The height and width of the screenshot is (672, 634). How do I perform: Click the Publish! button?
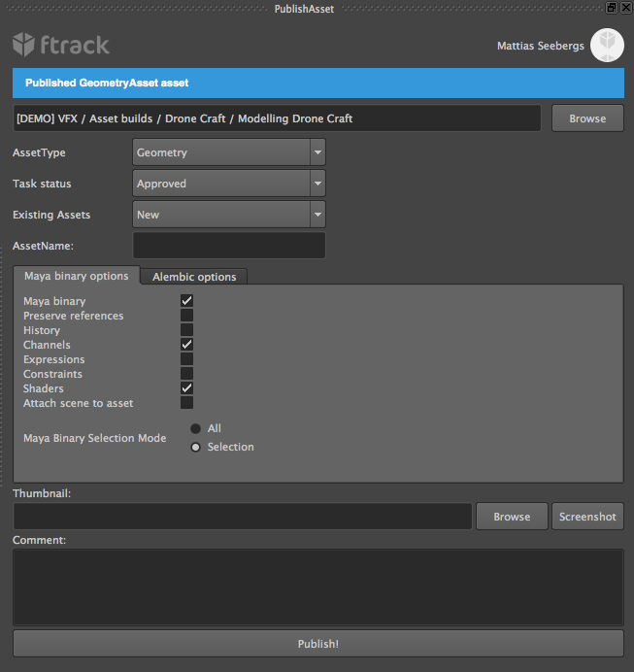[x=318, y=644]
